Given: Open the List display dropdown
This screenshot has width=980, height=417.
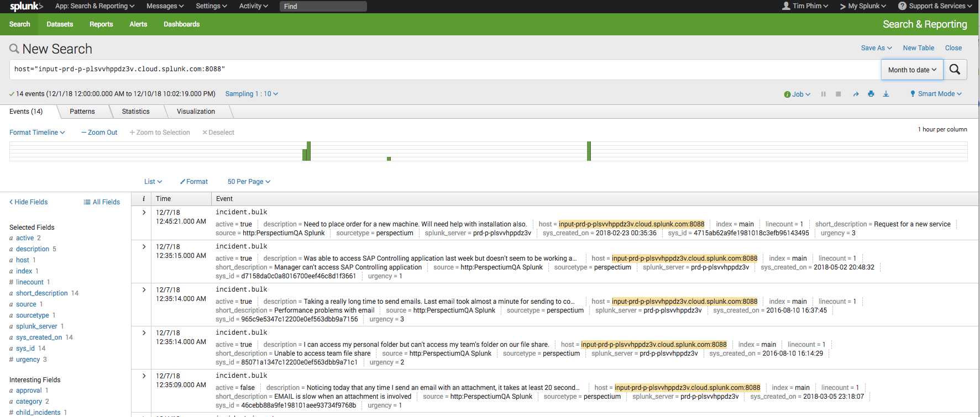Looking at the screenshot, I should tap(153, 182).
